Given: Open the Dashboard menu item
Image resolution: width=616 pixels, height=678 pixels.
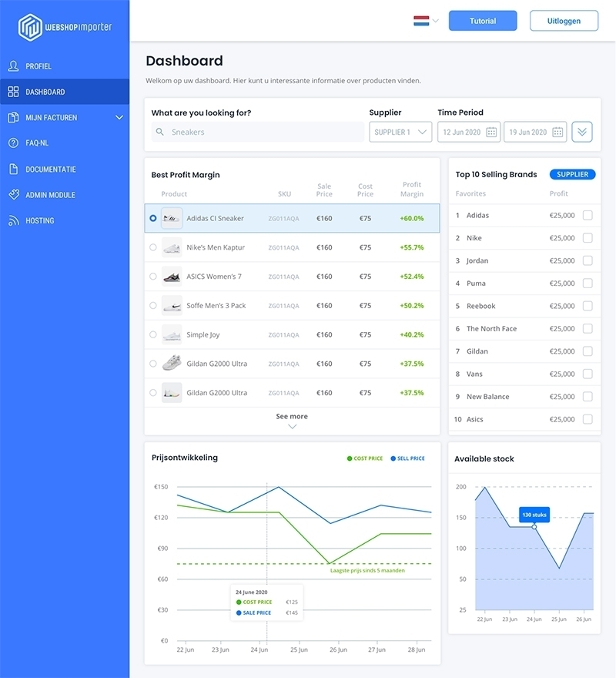Looking at the screenshot, I should coord(65,92).
